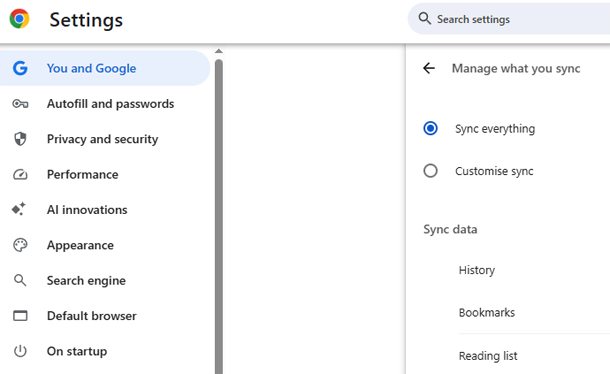Click the palette icon for Appearance
This screenshot has width=610, height=374.
(x=20, y=245)
